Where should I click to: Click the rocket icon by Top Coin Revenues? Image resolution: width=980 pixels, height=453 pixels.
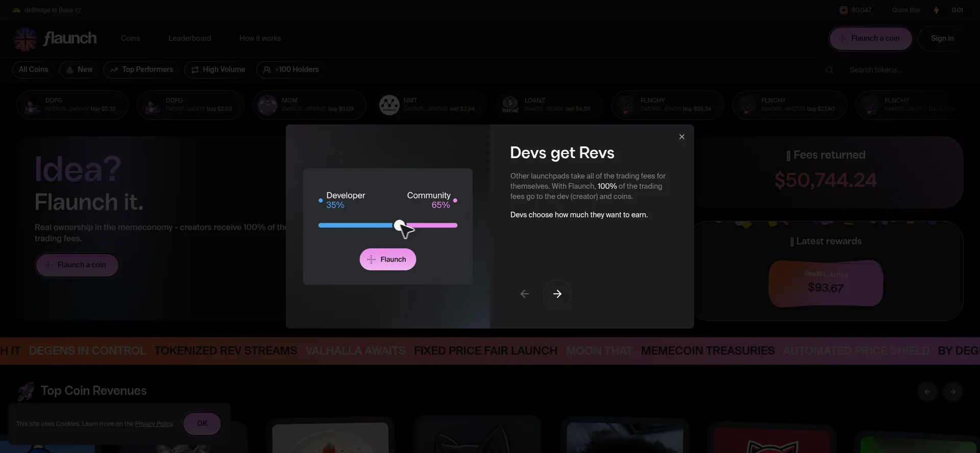[x=26, y=391]
